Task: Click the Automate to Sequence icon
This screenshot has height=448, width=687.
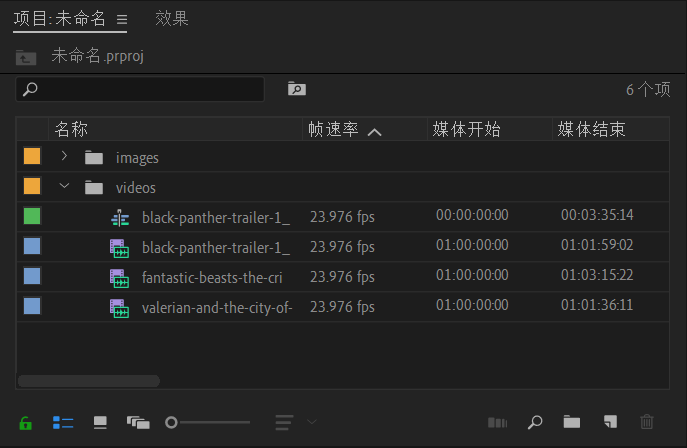Action: click(x=498, y=423)
